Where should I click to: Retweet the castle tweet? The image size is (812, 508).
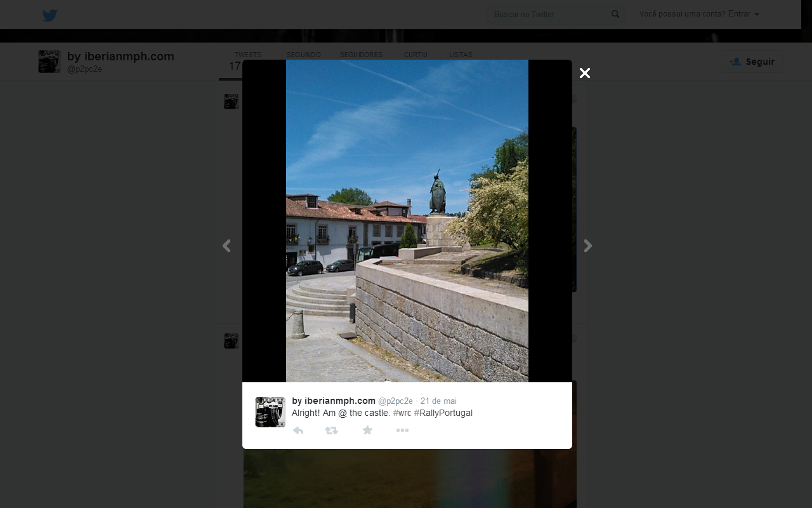tap(331, 431)
